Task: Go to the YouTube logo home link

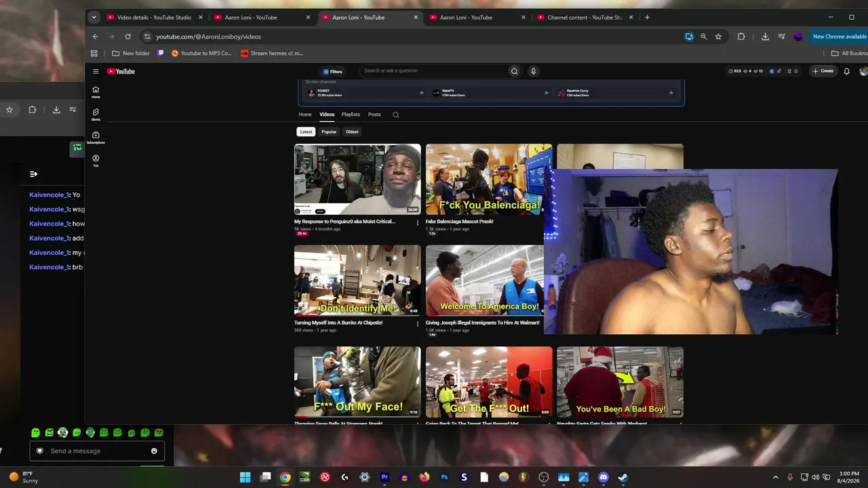Action: (x=121, y=71)
